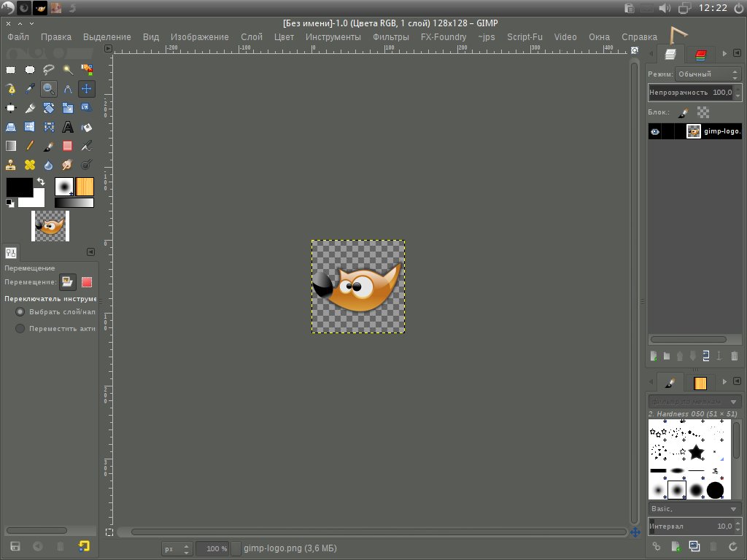Open the Фильтры menu

[x=391, y=36]
